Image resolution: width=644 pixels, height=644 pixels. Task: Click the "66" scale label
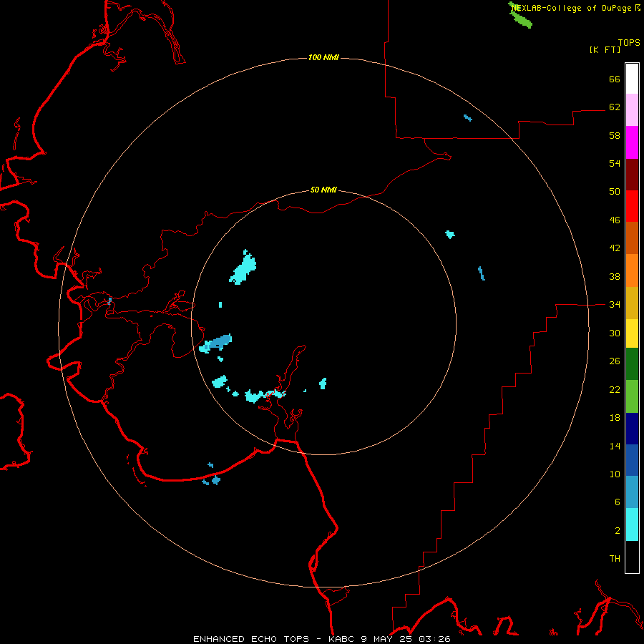(x=615, y=79)
